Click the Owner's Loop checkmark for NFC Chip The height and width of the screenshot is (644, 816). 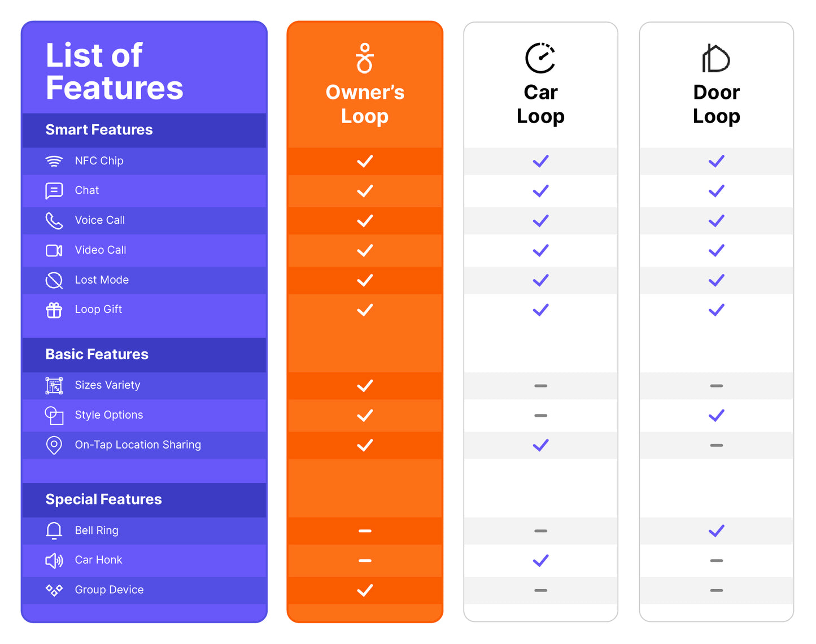(365, 161)
